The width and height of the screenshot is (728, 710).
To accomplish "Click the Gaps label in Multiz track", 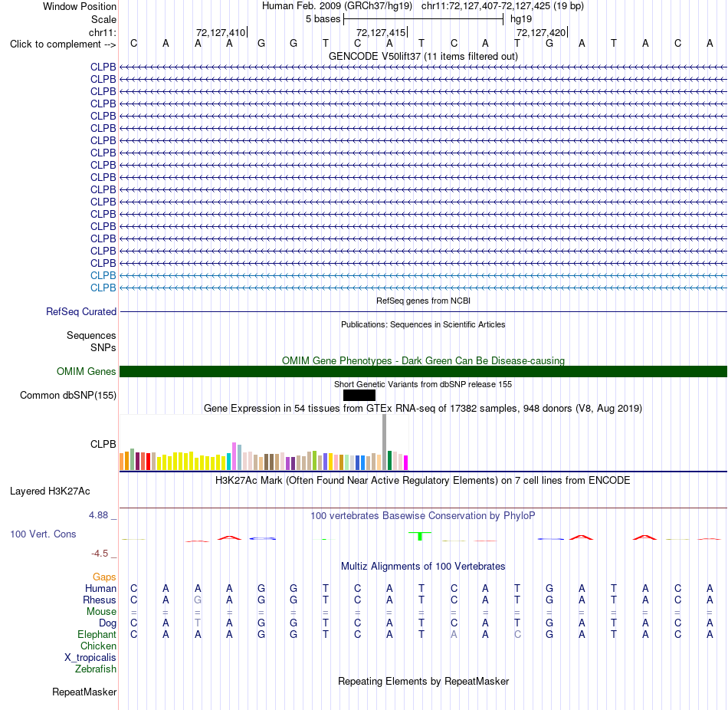I will tap(104, 577).
